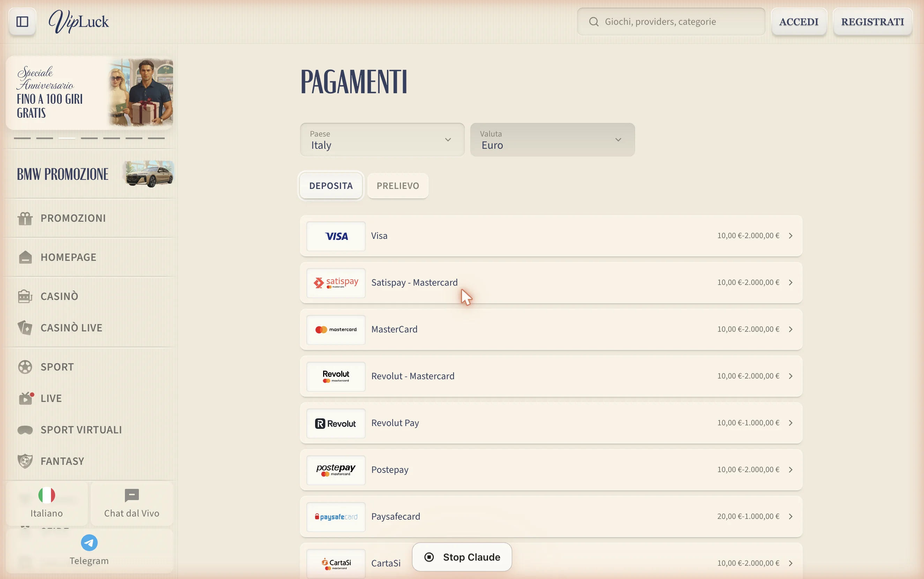The image size is (924, 579).
Task: Click the Italian flag language icon
Action: (47, 495)
